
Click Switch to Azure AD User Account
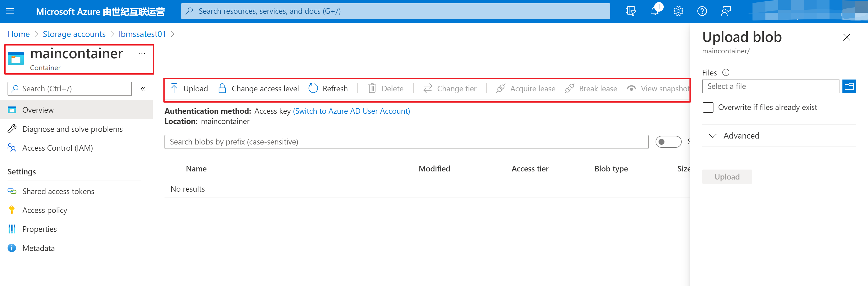351,111
